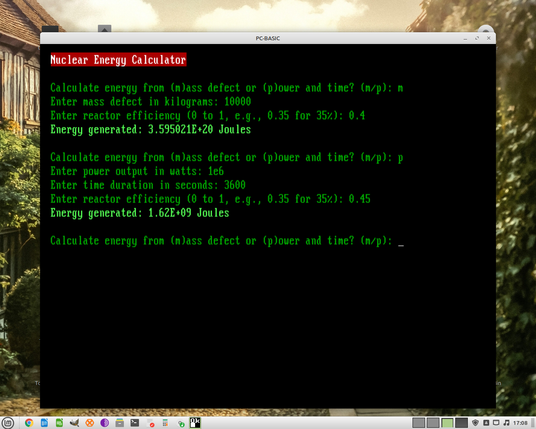Minimize the PC-BASIC window
The width and height of the screenshot is (536, 429).
465,38
